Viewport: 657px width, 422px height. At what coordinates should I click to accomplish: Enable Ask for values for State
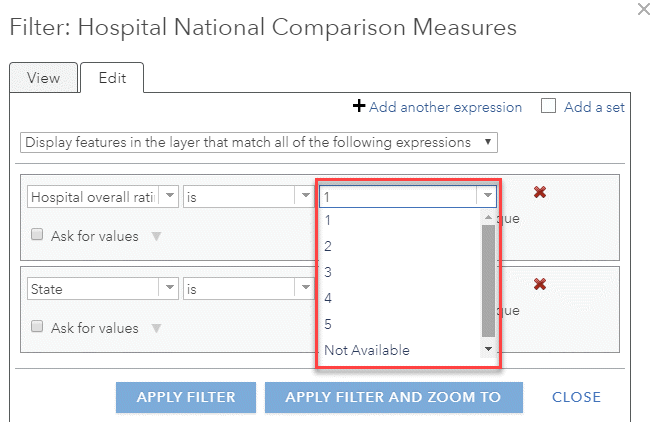[37, 327]
